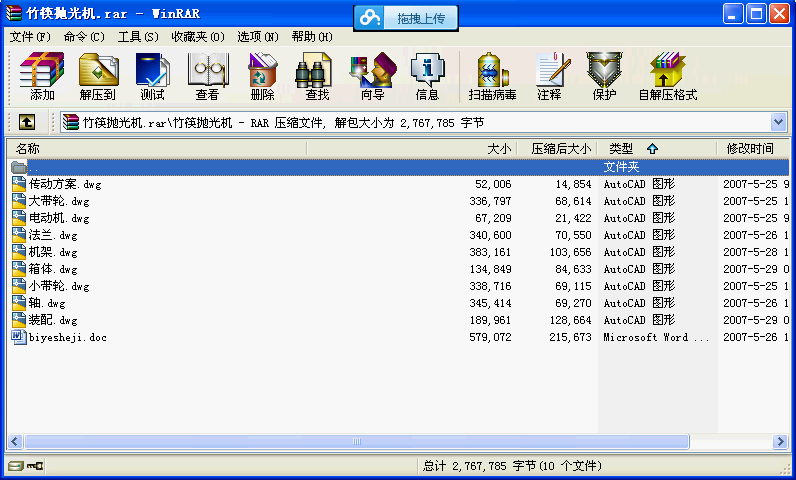Select file 小带轮.dwg
This screenshot has width=796, height=480.
coord(59,286)
